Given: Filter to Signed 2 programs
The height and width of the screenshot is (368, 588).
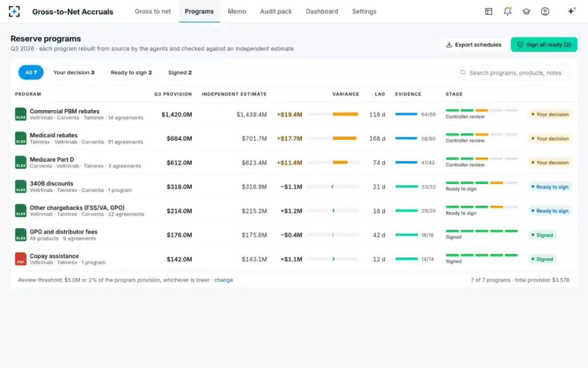Looking at the screenshot, I should (x=180, y=73).
